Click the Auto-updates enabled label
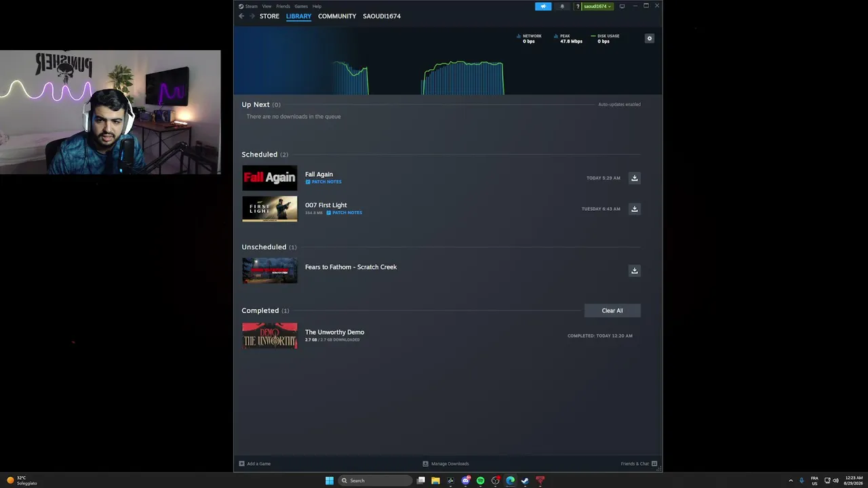Viewport: 868px width, 488px height. click(619, 104)
